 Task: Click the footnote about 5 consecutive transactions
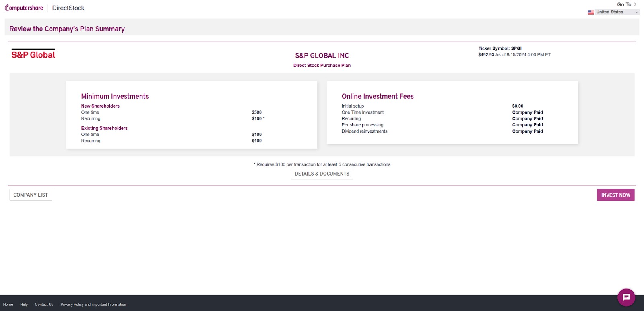(322, 164)
